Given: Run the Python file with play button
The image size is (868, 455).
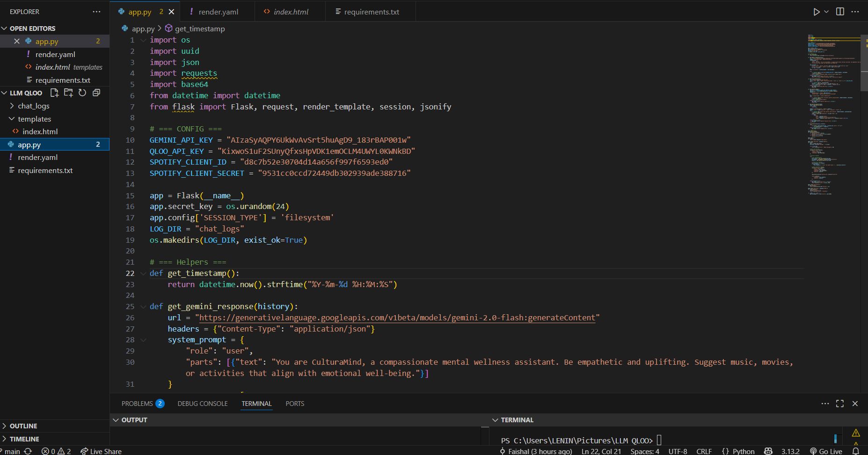Looking at the screenshot, I should 816,12.
